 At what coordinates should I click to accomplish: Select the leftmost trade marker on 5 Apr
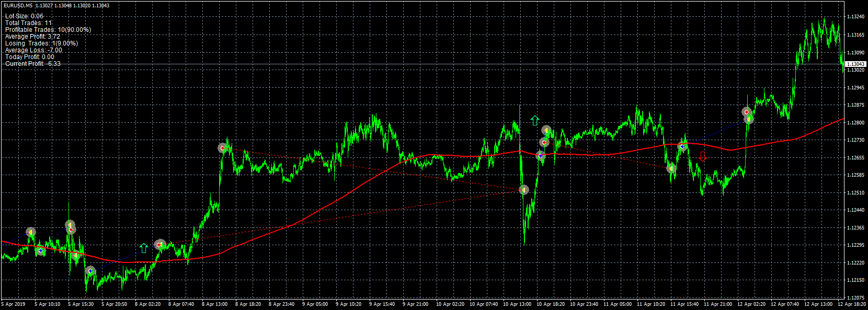click(x=31, y=232)
